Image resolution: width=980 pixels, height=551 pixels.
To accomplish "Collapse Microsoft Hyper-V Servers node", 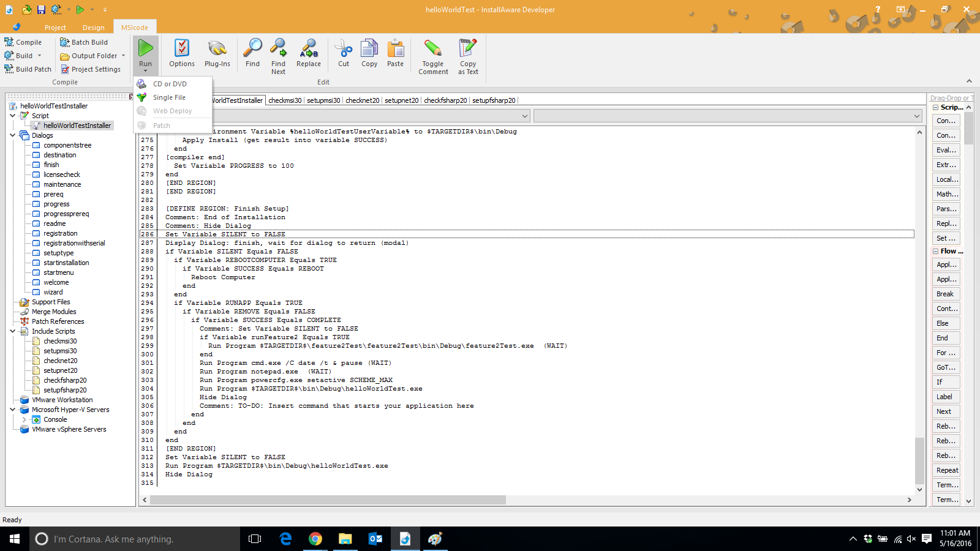I will click(x=13, y=410).
